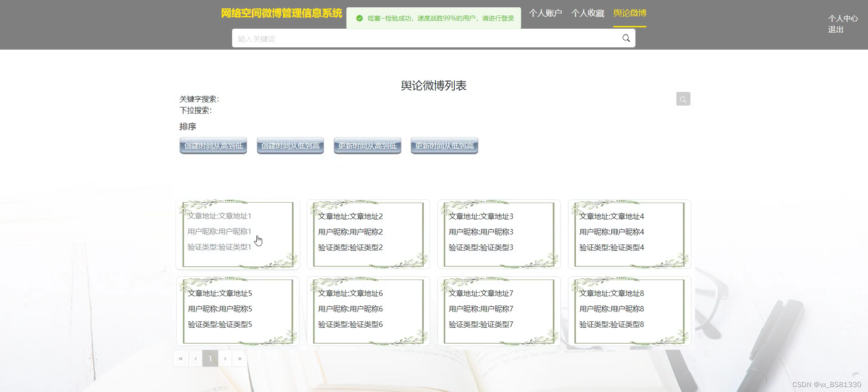Sort by 更新时间从高到低

pos(367,146)
